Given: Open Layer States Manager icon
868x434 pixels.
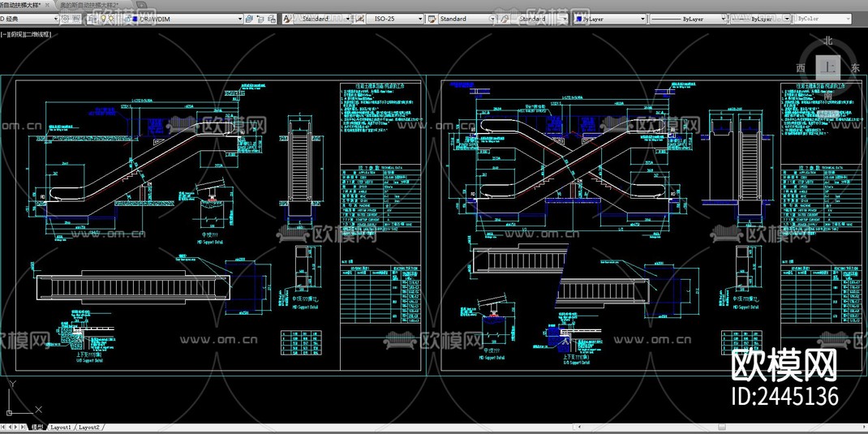Looking at the screenshot, I should 273,19.
